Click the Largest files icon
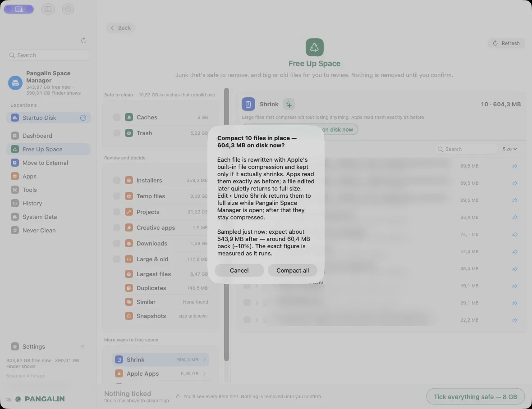532x409 pixels. tap(129, 274)
